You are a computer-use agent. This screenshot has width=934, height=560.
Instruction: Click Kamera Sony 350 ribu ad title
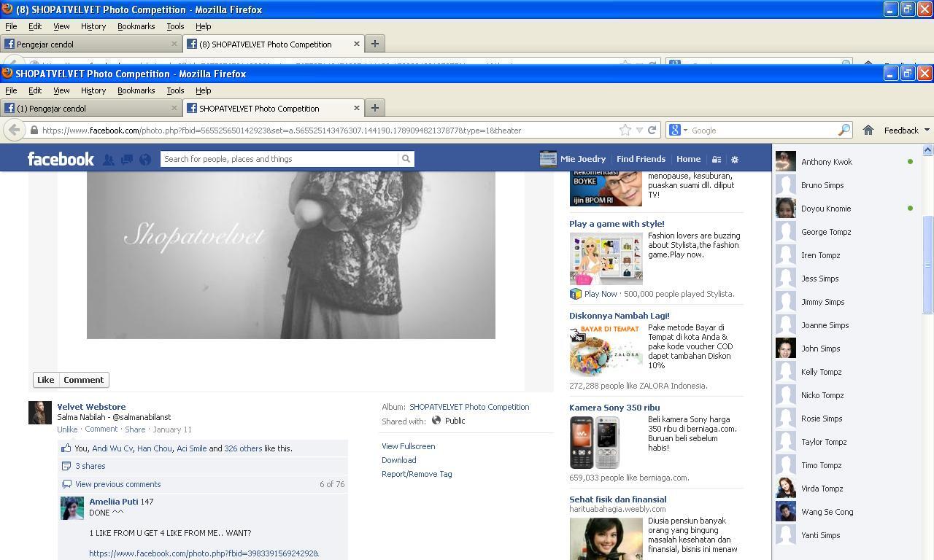(x=614, y=408)
